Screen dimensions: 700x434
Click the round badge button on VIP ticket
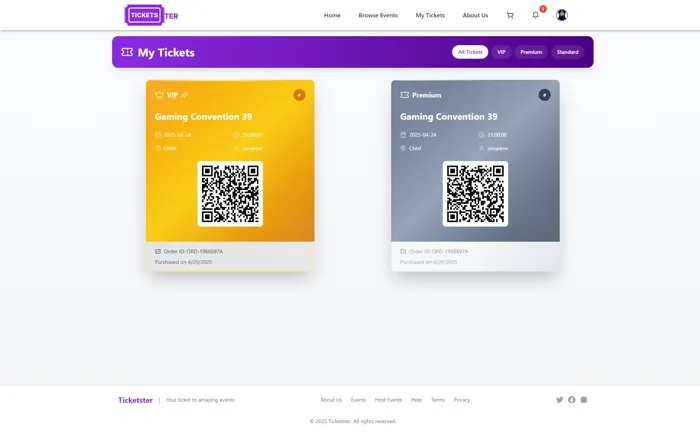point(299,95)
